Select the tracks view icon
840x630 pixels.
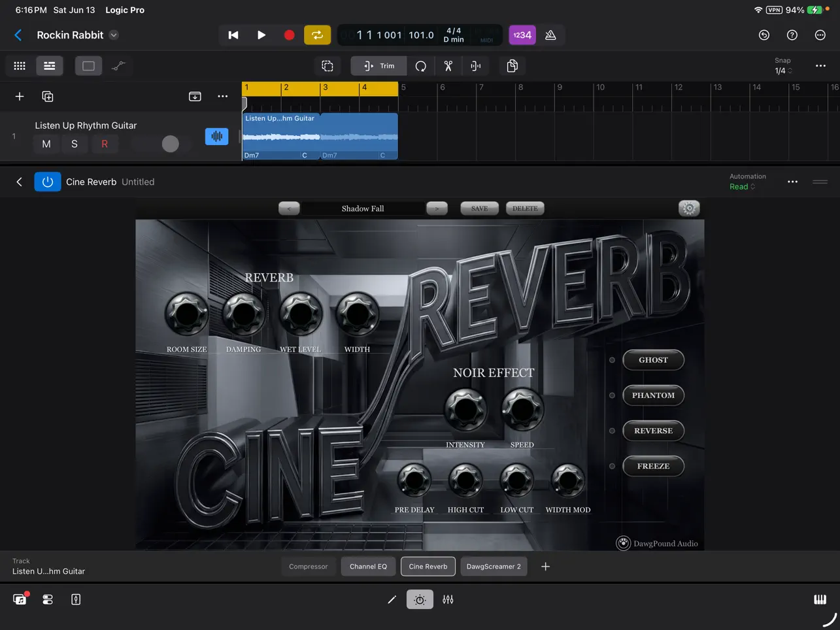coord(49,66)
